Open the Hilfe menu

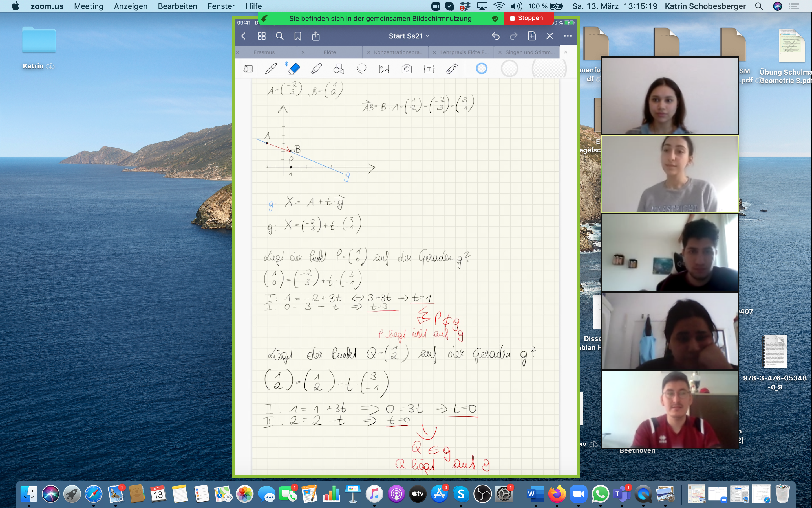point(253,6)
